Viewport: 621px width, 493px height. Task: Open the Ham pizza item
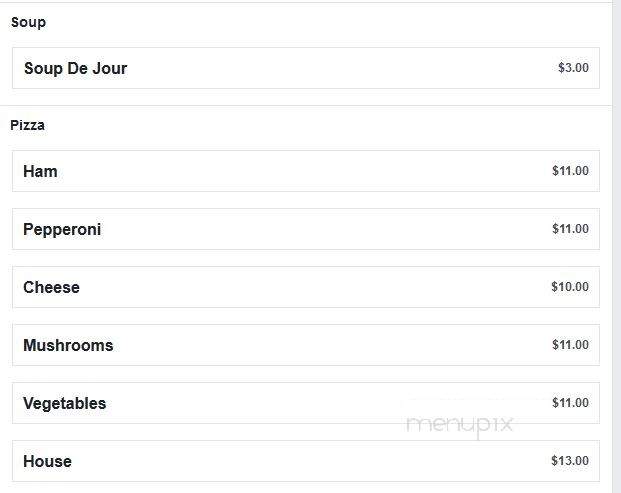point(306,171)
